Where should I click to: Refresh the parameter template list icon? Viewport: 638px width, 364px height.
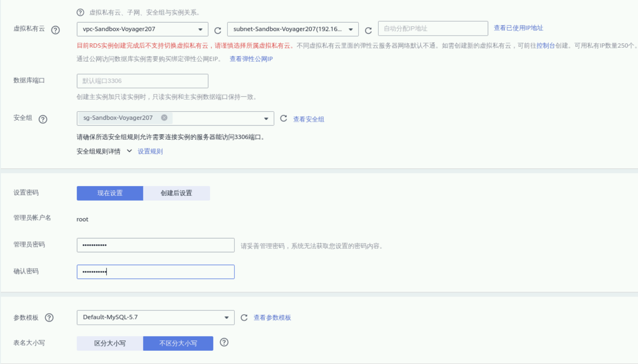point(244,318)
